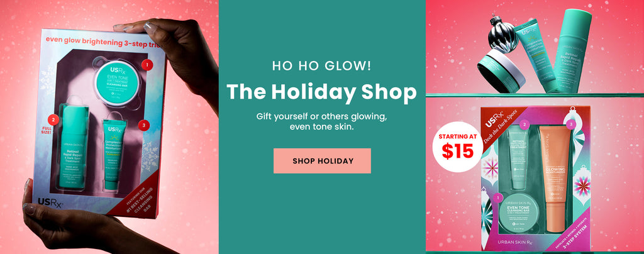Viewport: 644px width, 254px height.
Task: Tap the red number 2 badge
Action: click(x=53, y=119)
